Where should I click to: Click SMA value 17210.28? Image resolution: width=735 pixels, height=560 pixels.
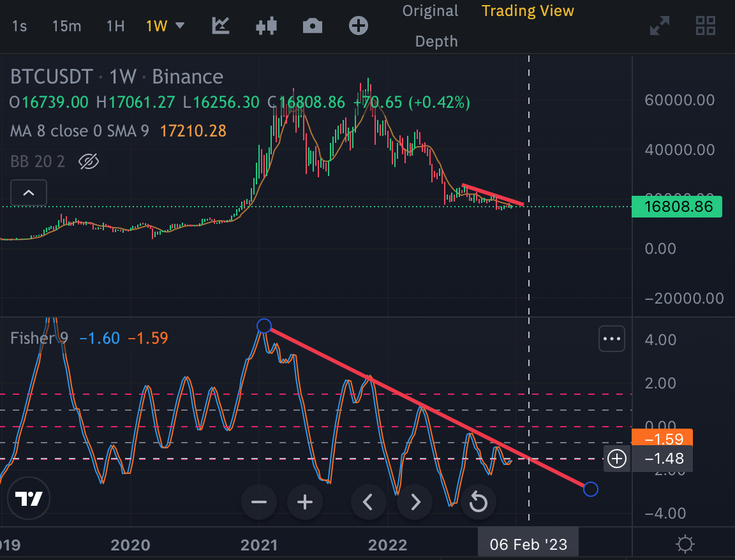(x=193, y=131)
